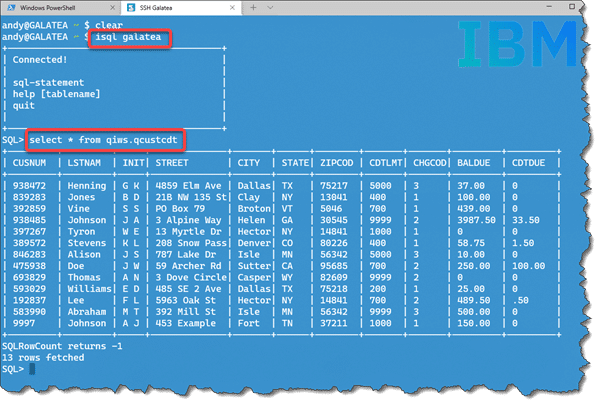Click the 13 rows fetched message

tap(45, 358)
